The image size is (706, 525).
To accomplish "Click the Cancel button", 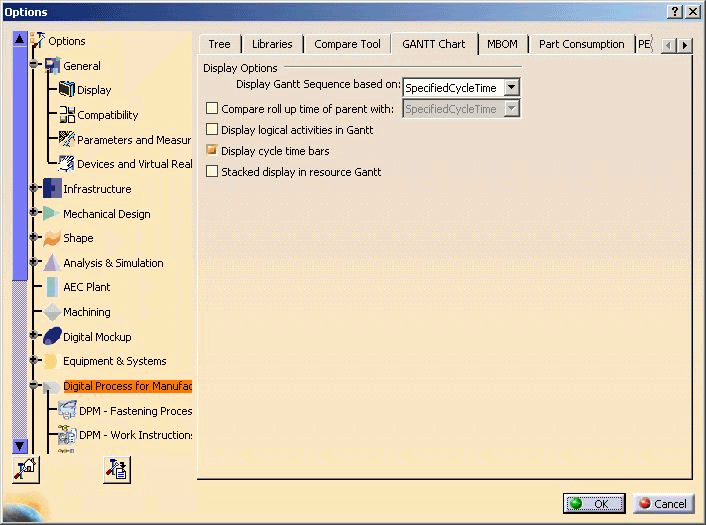I will (661, 504).
